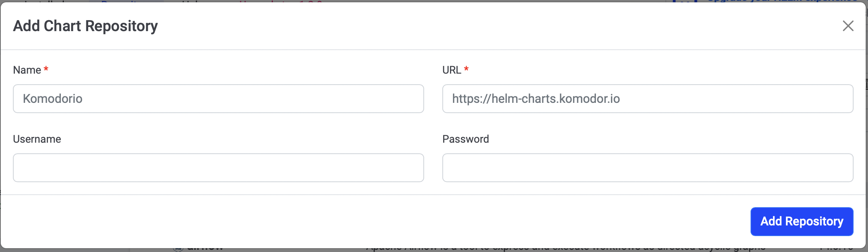
Task: Submit the new chart repository
Action: tap(801, 222)
